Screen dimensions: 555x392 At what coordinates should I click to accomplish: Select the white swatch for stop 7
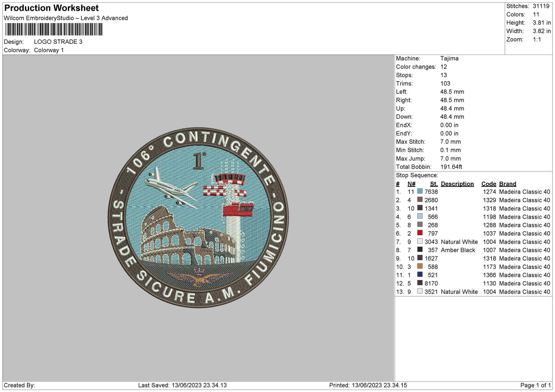(420, 241)
